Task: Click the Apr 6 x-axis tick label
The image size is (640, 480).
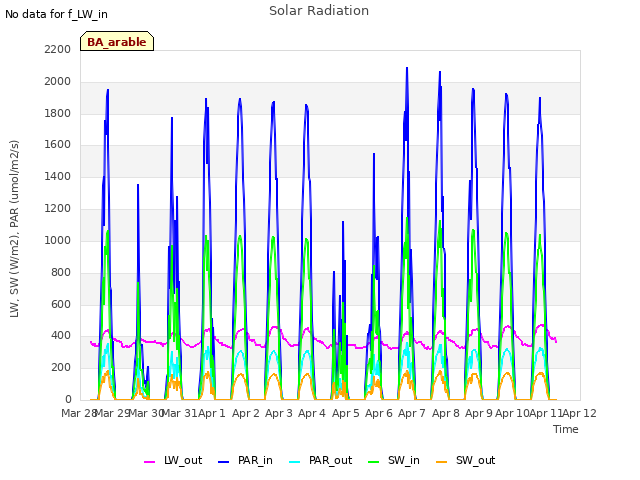Action: coord(379,413)
